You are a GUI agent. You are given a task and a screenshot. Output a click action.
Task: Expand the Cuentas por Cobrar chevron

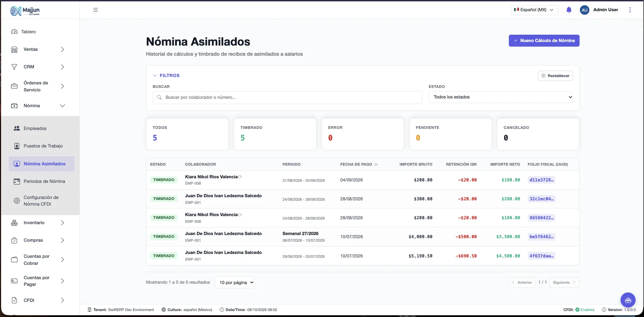click(x=62, y=260)
